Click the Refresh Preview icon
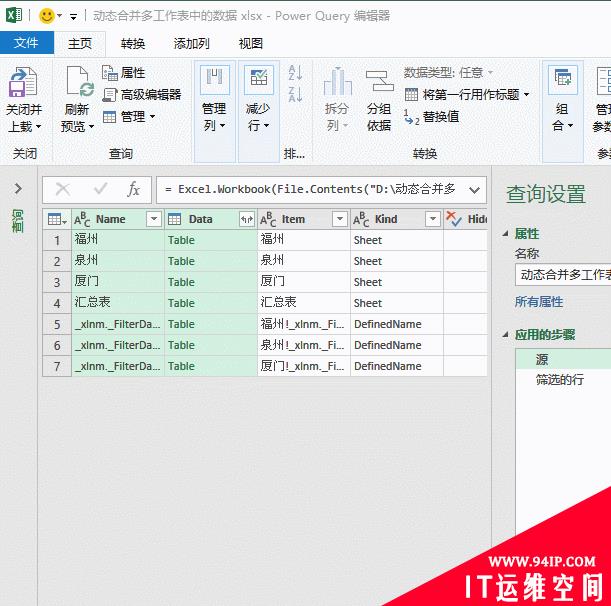Viewport: 611px width, 606px height. [x=79, y=81]
